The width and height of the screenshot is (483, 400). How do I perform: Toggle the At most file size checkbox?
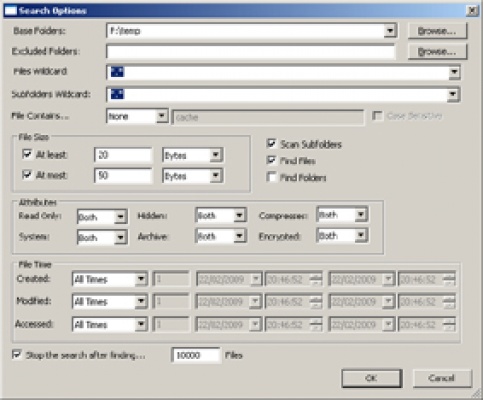point(27,175)
